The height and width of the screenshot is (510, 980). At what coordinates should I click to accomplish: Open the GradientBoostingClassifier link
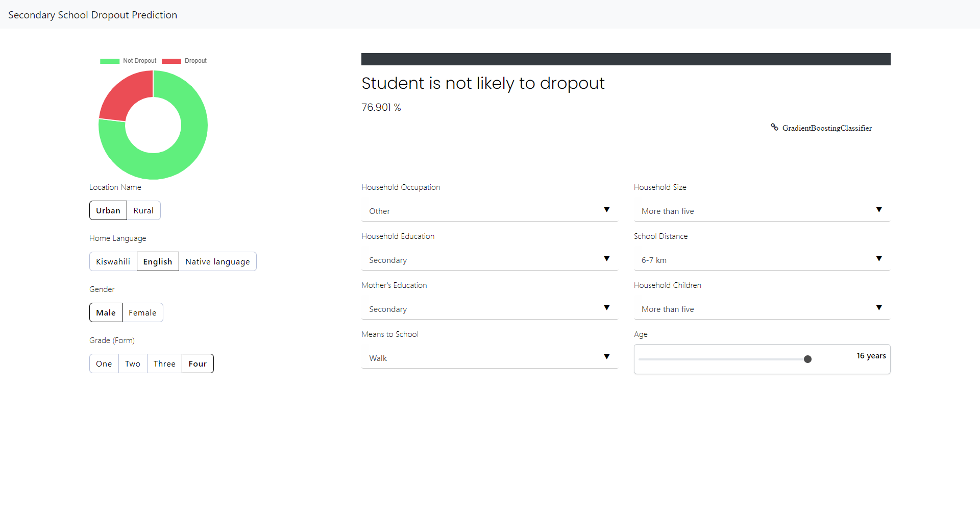(826, 128)
